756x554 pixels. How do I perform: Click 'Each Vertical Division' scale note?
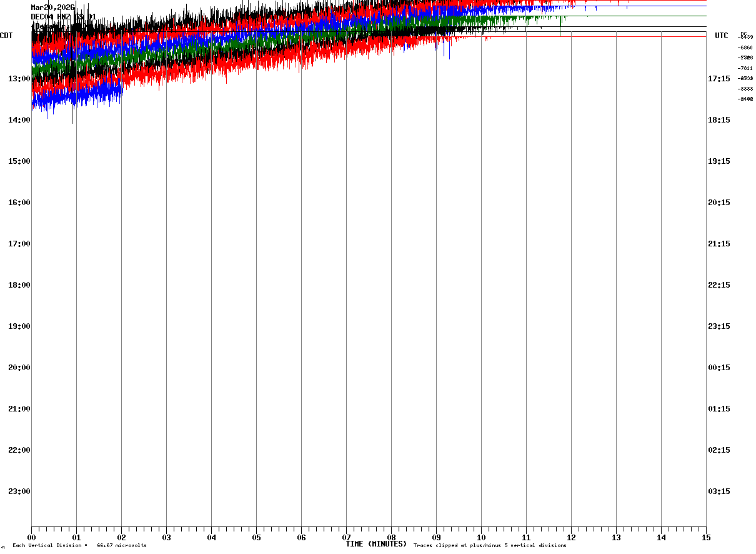79,545
